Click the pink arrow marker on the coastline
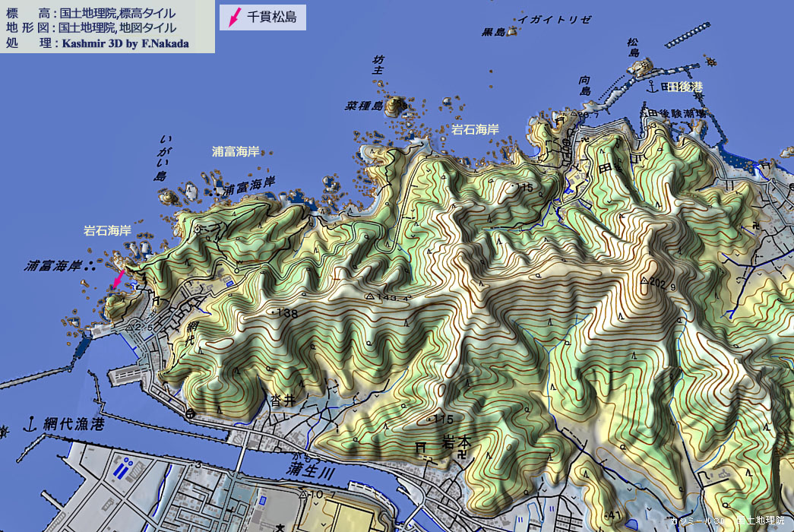Screen dimensions: 794x532 click(119, 278)
